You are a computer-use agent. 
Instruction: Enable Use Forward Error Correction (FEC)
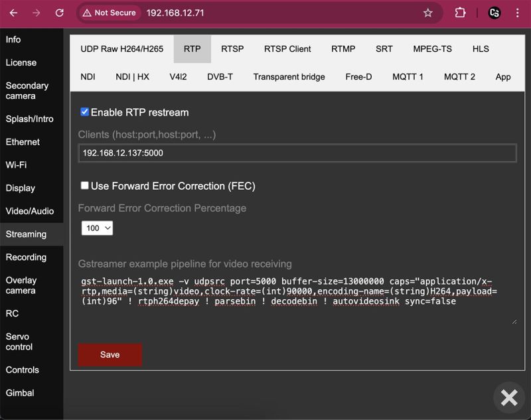pyautogui.click(x=85, y=185)
